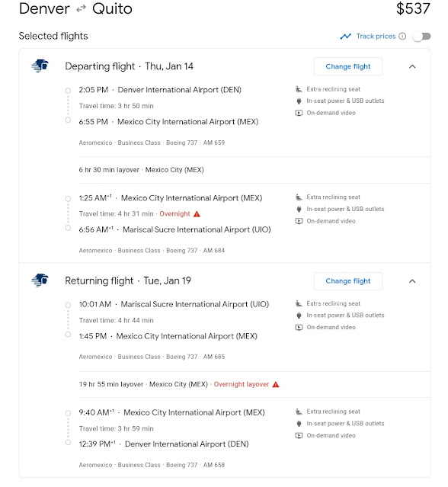
Task: Toggle the Track prices switch
Action: click(422, 37)
